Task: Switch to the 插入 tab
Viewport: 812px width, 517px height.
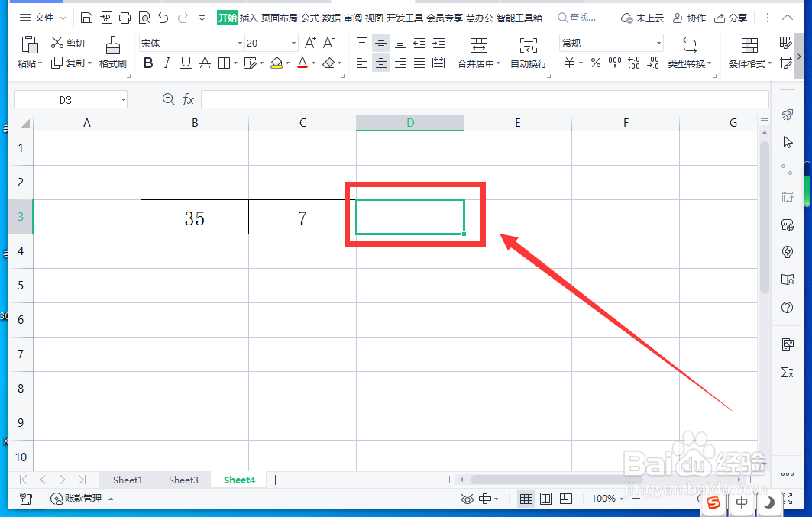Action: tap(248, 18)
